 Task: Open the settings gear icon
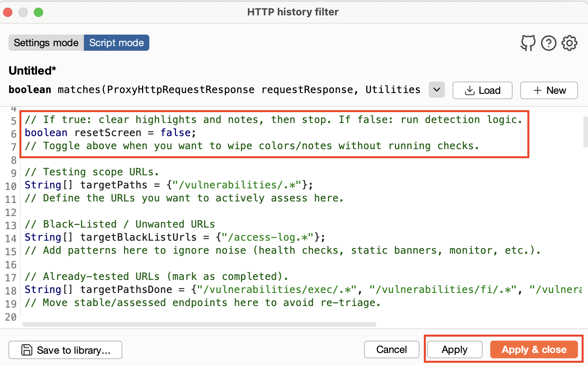570,43
